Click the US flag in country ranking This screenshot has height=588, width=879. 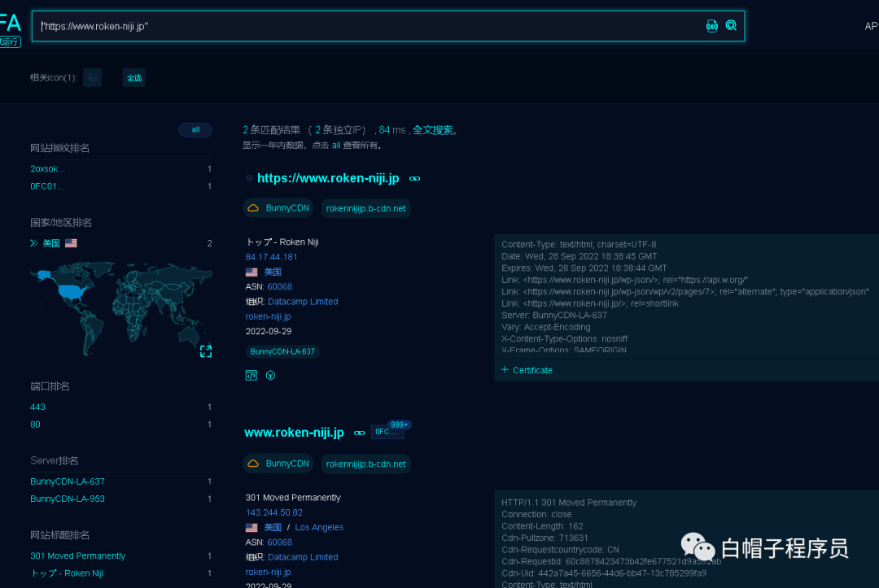point(71,243)
